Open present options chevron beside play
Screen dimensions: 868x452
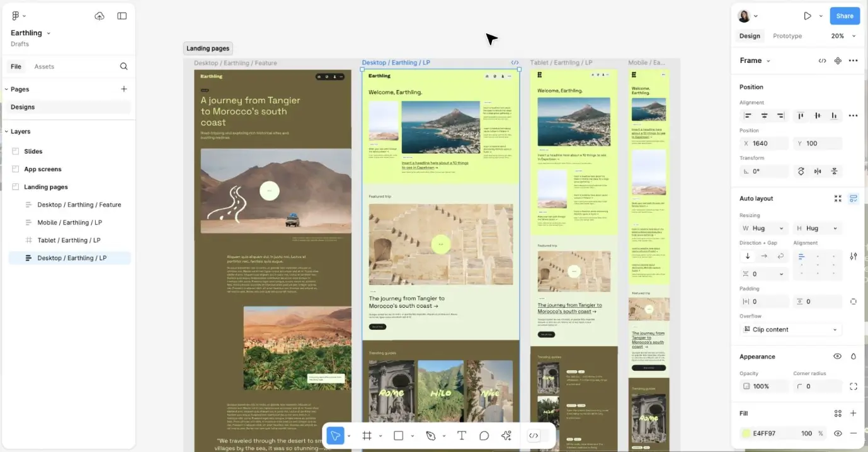tap(821, 16)
